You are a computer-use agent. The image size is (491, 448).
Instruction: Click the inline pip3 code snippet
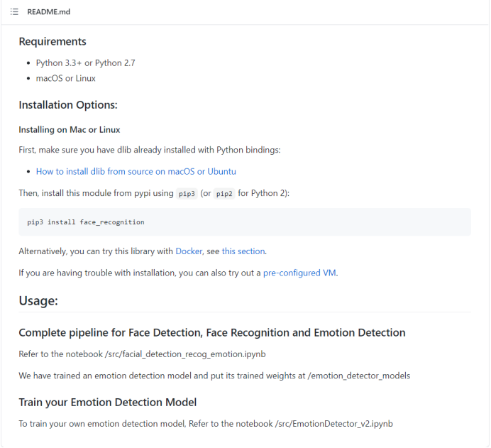pos(187,194)
